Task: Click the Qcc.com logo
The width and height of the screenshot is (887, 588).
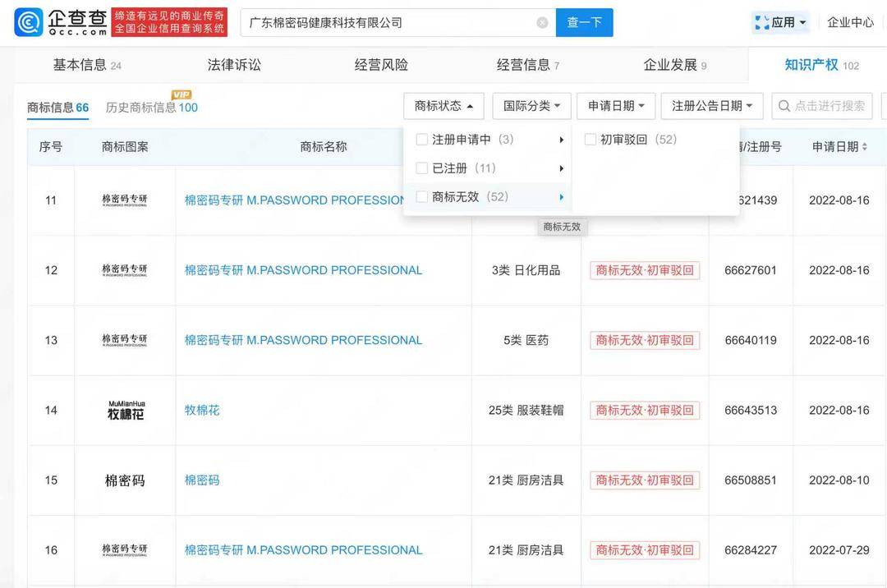Action: coord(61,23)
